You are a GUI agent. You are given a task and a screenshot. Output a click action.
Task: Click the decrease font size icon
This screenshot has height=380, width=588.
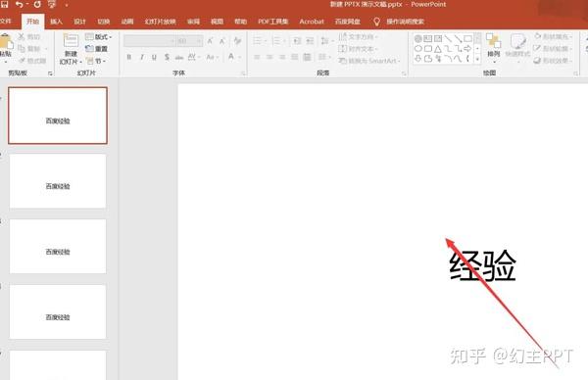[x=222, y=41]
